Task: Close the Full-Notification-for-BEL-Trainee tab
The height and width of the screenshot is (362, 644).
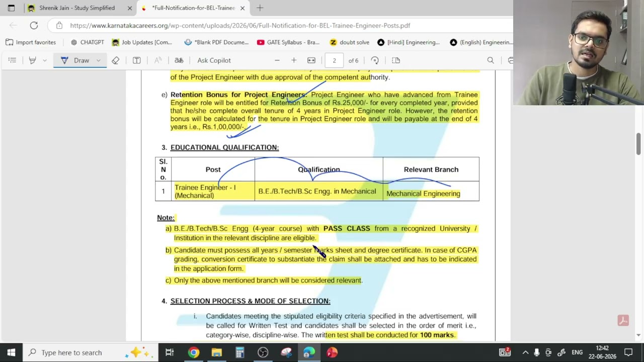Action: tap(243, 8)
